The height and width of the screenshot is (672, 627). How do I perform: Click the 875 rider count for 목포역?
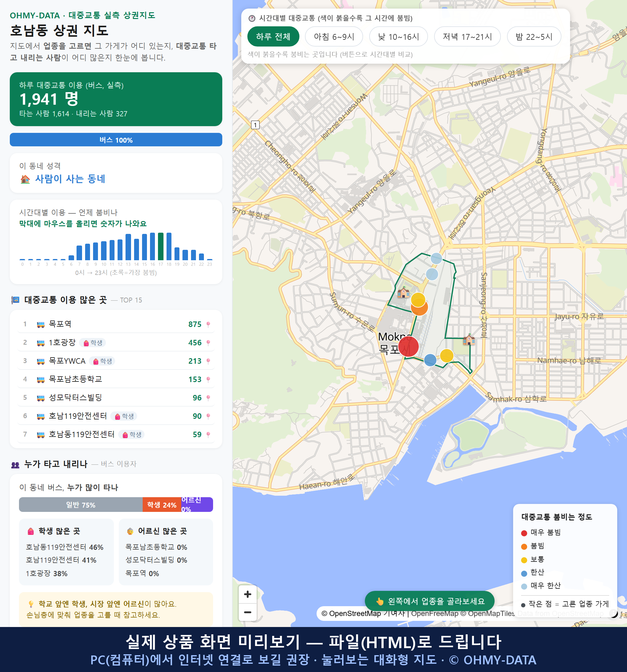pyautogui.click(x=195, y=325)
